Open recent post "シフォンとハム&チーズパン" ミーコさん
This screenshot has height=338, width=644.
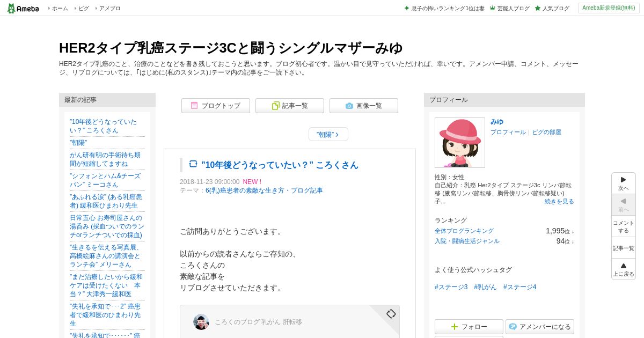pos(105,180)
